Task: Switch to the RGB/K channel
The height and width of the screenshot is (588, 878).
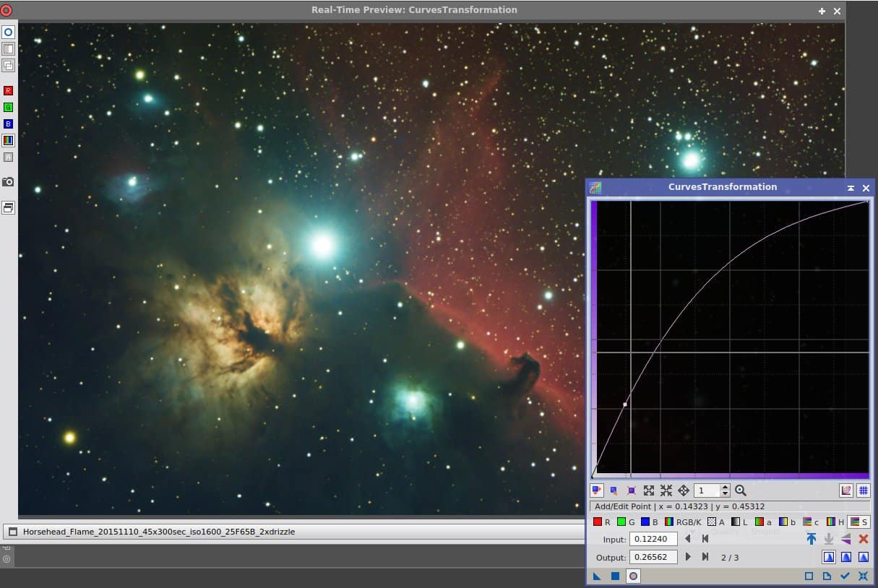Action: 683,522
